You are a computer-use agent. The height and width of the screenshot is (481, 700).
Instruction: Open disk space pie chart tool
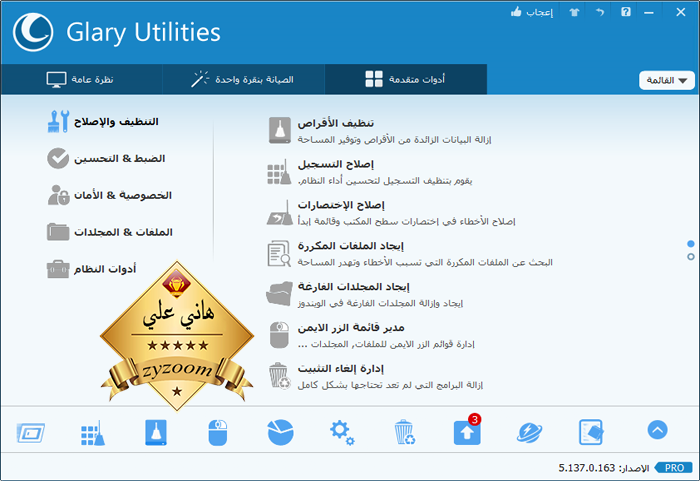[x=280, y=432]
